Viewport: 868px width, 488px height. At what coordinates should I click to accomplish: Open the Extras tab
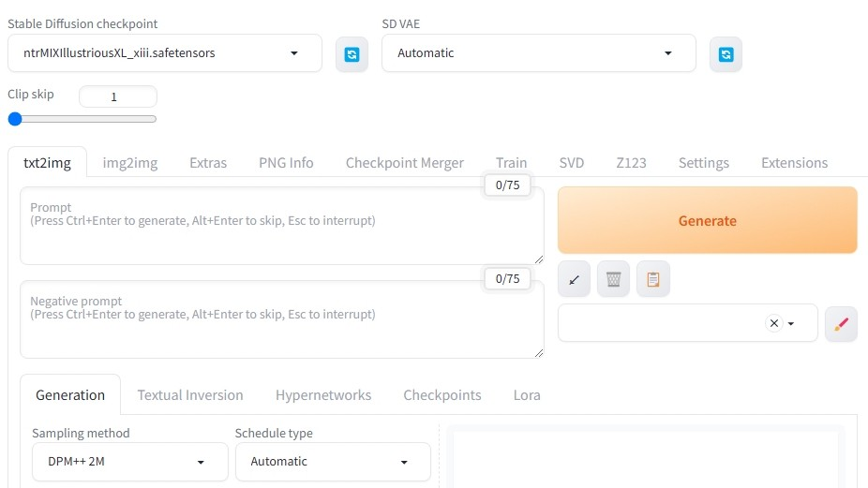click(x=208, y=163)
